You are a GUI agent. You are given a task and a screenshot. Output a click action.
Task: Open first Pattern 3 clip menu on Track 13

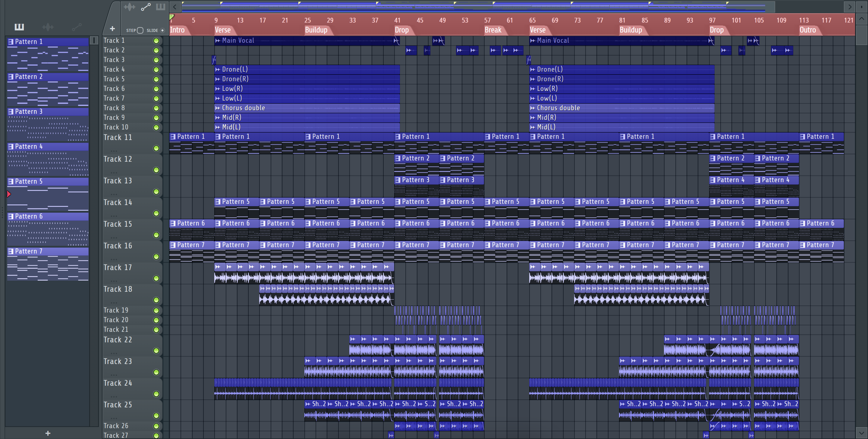click(x=398, y=180)
